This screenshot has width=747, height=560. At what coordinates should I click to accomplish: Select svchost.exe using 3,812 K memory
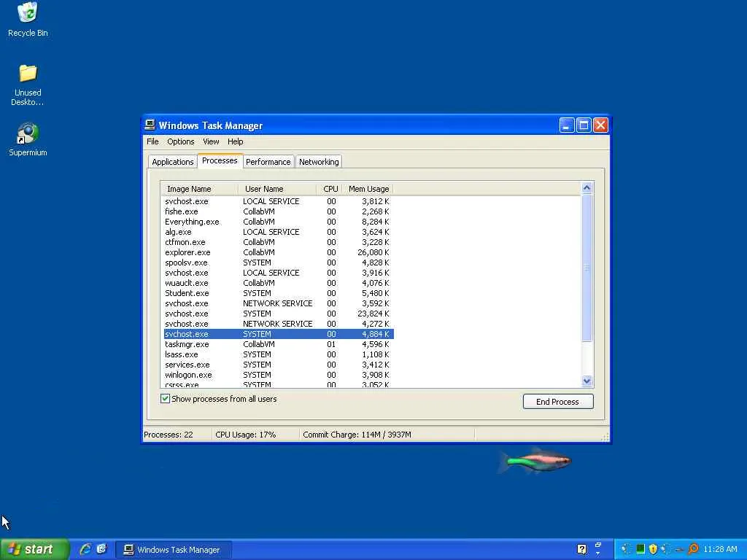[x=279, y=201]
